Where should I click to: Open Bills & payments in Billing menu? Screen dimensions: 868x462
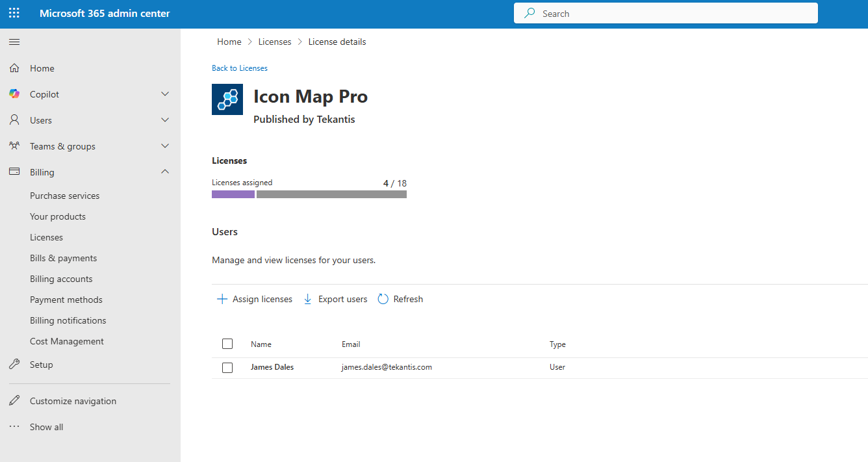coord(63,258)
